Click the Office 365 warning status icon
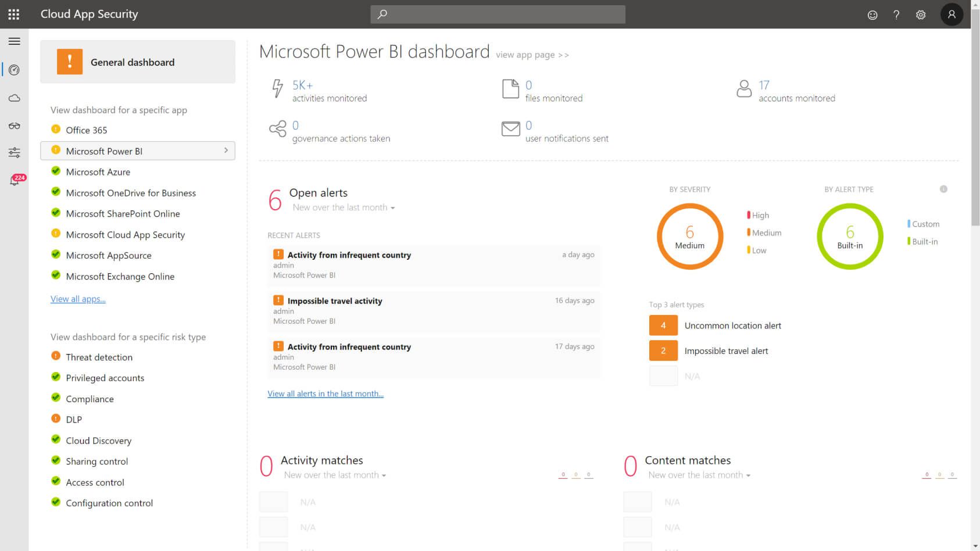The width and height of the screenshot is (980, 551). coord(56,129)
